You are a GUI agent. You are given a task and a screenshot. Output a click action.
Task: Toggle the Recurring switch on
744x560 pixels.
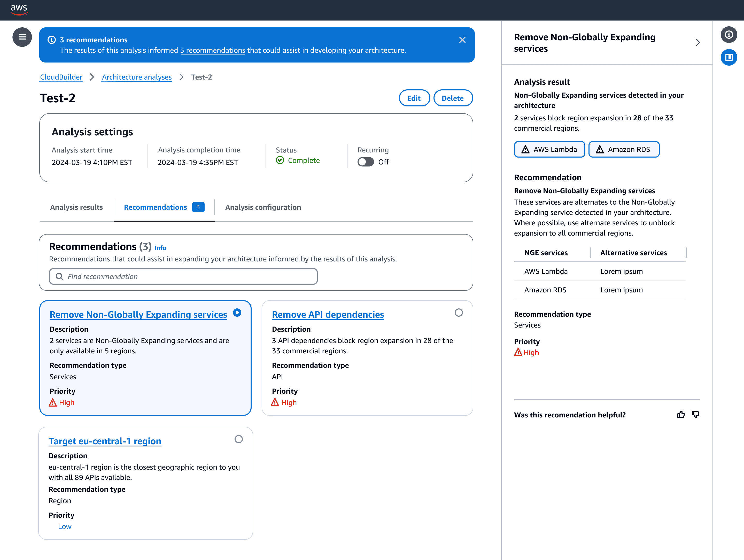pyautogui.click(x=366, y=162)
